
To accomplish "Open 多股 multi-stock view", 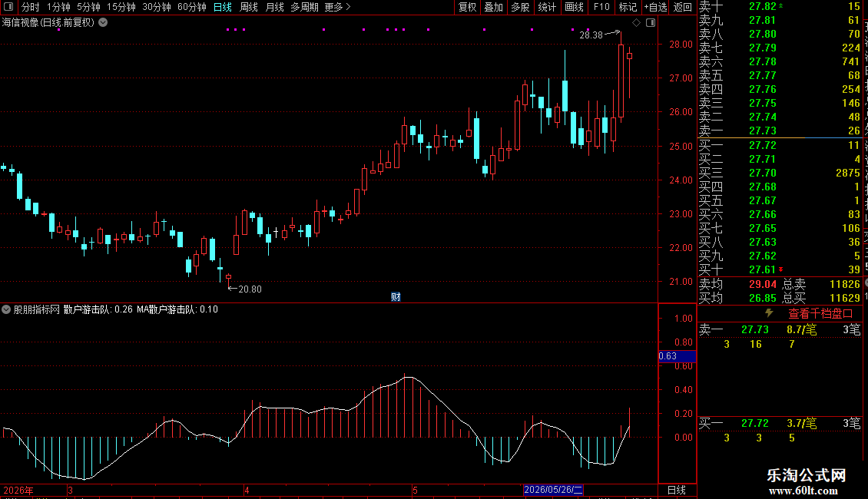I will 520,7.
